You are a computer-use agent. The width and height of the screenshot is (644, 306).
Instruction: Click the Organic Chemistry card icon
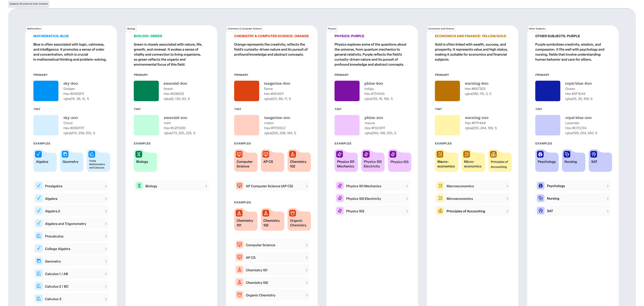[x=293, y=213]
